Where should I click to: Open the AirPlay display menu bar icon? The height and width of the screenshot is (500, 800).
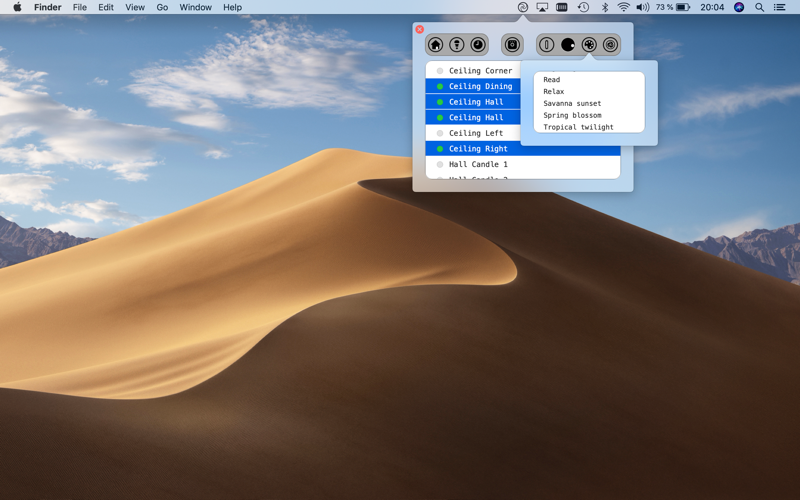(x=542, y=7)
